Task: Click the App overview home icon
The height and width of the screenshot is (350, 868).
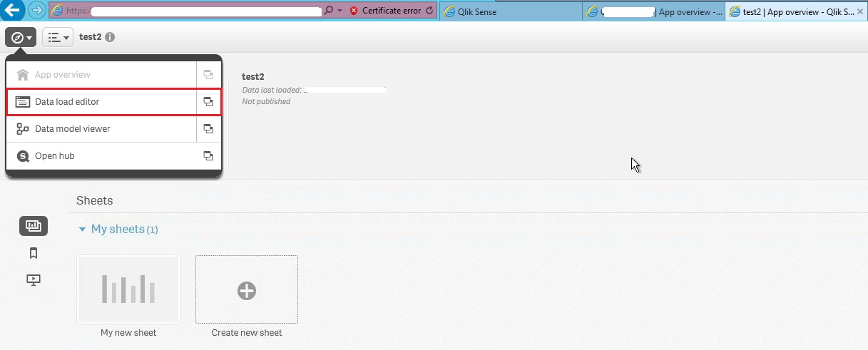Action: point(23,75)
